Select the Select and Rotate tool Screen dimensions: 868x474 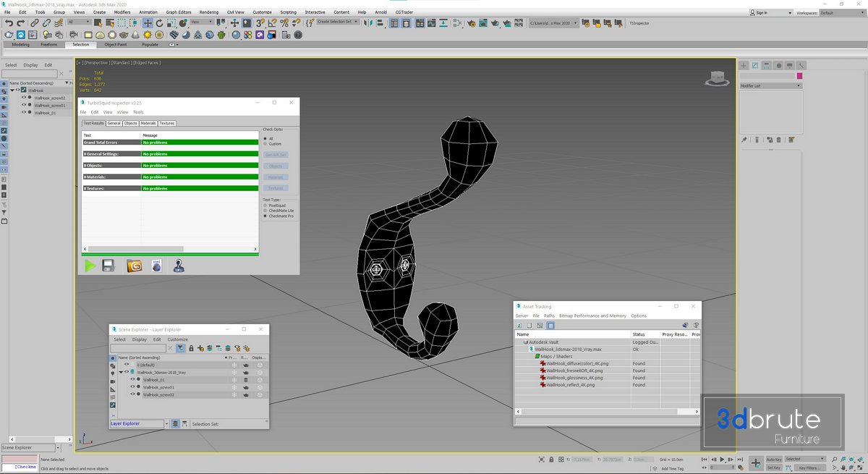pyautogui.click(x=159, y=23)
